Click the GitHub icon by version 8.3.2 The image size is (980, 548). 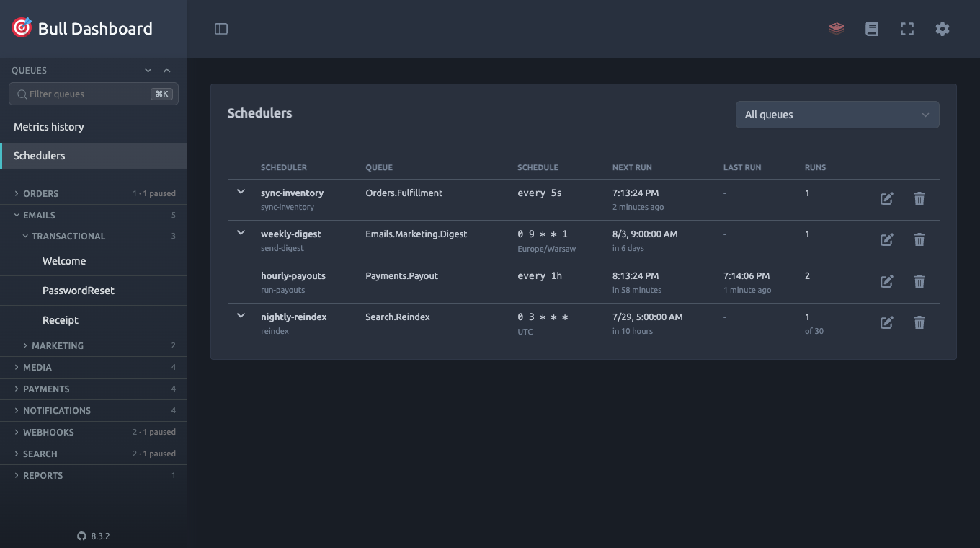81,536
